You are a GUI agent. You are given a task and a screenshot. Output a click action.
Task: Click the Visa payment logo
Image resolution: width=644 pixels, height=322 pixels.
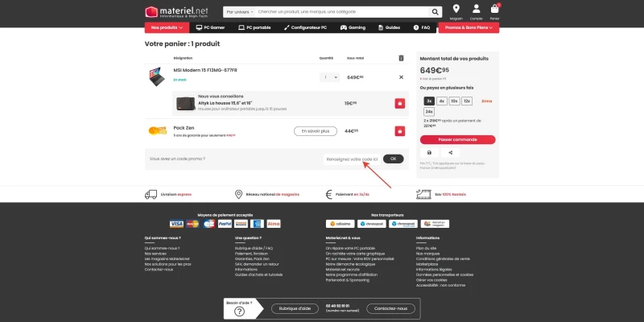point(176,224)
